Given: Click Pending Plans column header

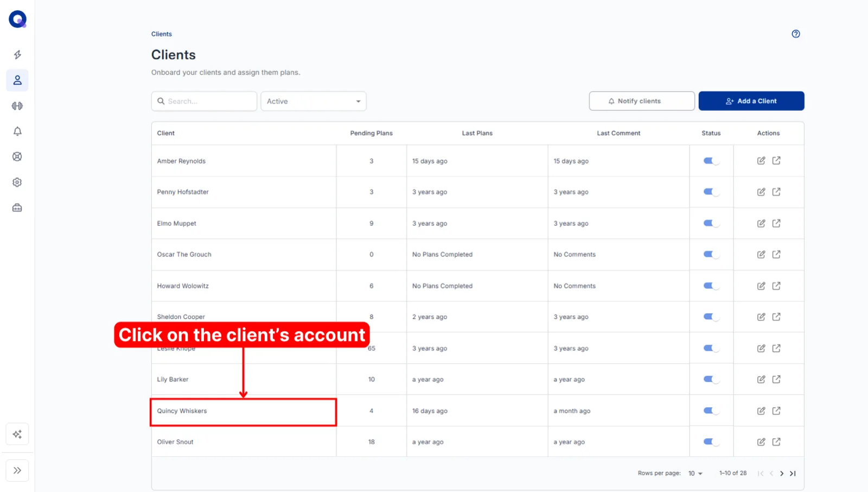Looking at the screenshot, I should click(x=372, y=133).
